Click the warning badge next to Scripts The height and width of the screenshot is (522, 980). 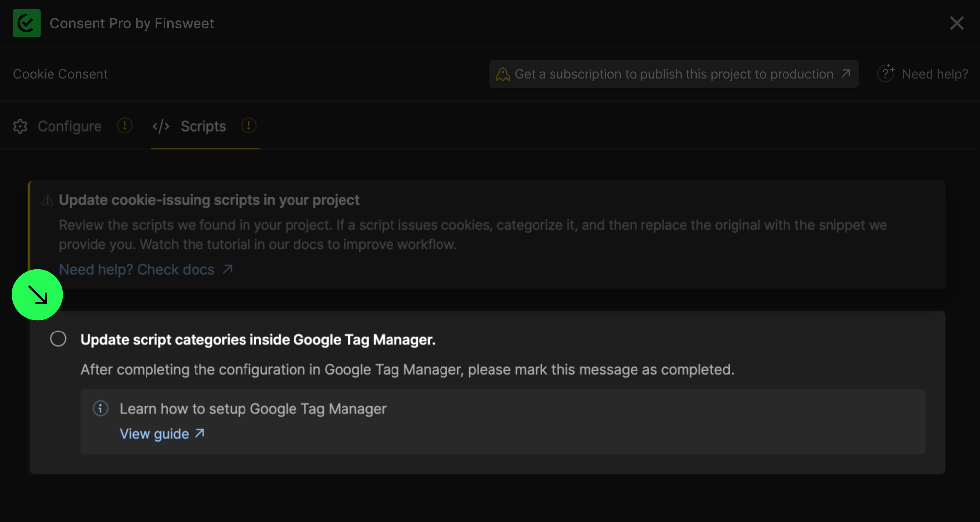248,126
